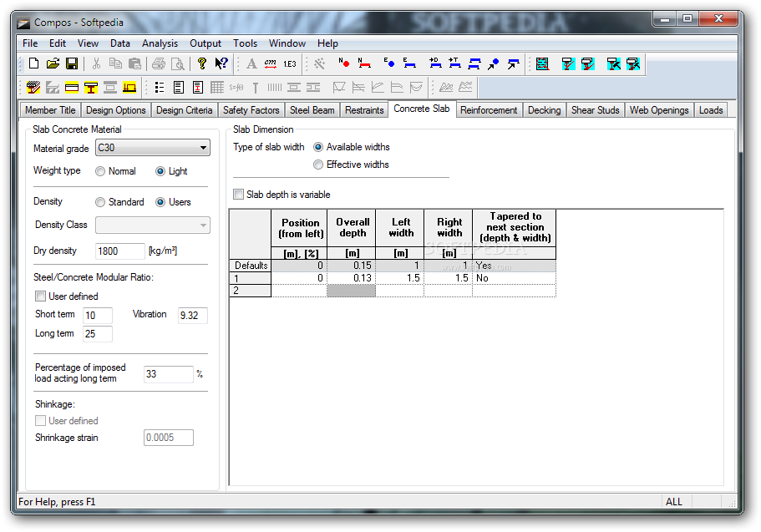The image size is (761, 532).
Task: Click the 1.E3 numeric format icon
Action: (290, 63)
